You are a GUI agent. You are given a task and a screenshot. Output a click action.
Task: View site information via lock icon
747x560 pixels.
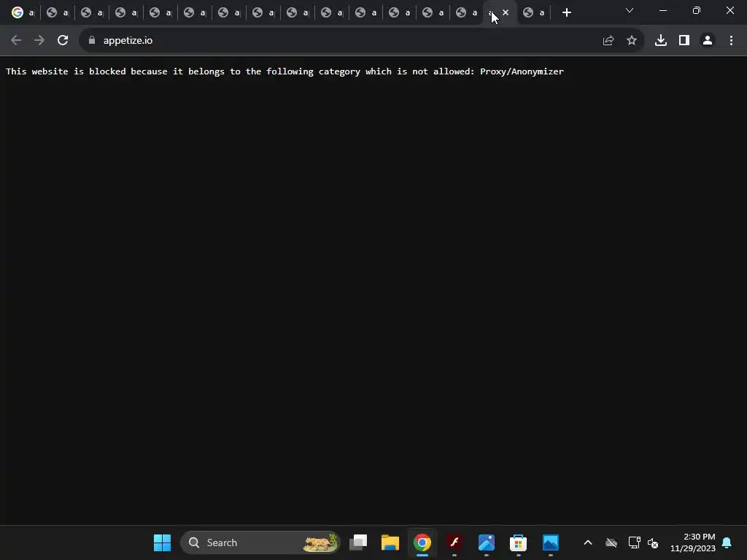[92, 41]
